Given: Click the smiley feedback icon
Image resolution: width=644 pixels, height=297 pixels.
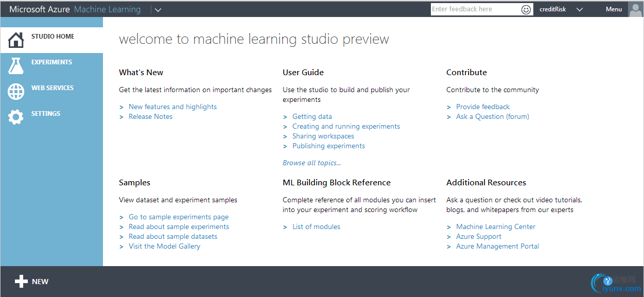Looking at the screenshot, I should tap(526, 9).
